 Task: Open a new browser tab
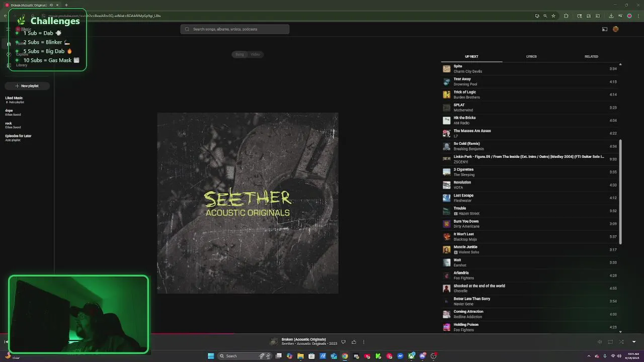[66, 5]
